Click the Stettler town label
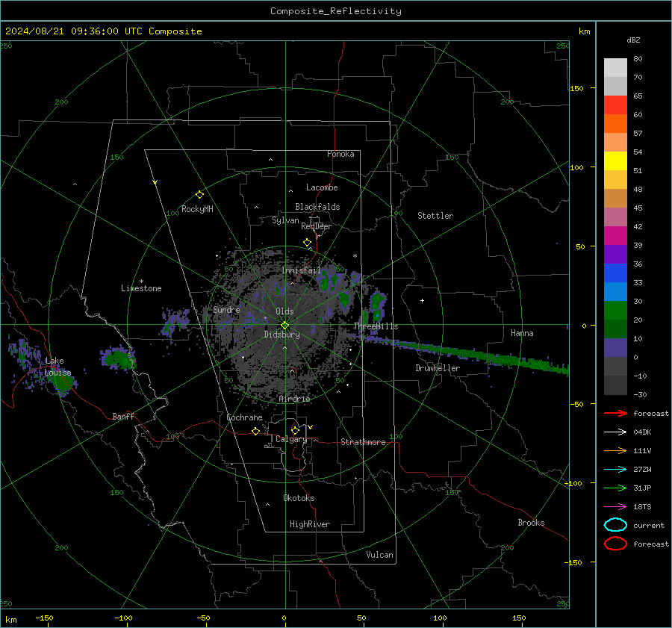This screenshot has width=672, height=628. coord(435,216)
